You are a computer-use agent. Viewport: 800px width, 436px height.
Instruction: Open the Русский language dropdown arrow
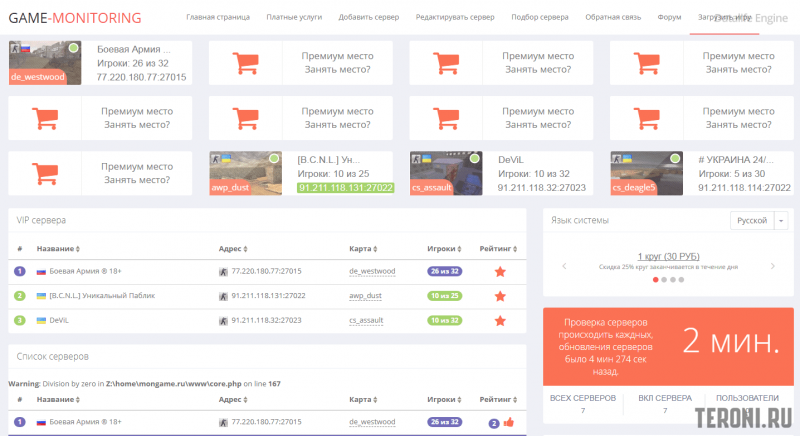[781, 220]
